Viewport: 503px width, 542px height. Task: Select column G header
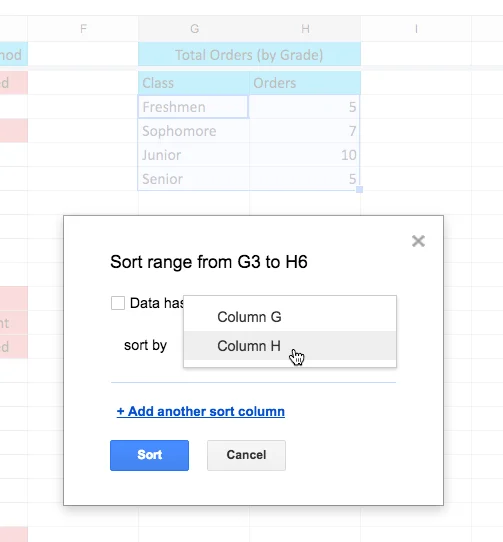coord(194,28)
